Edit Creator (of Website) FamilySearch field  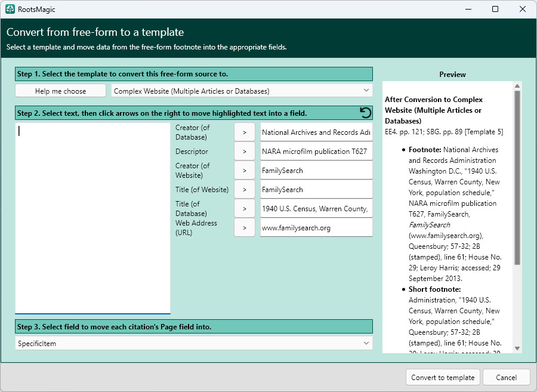click(x=316, y=171)
